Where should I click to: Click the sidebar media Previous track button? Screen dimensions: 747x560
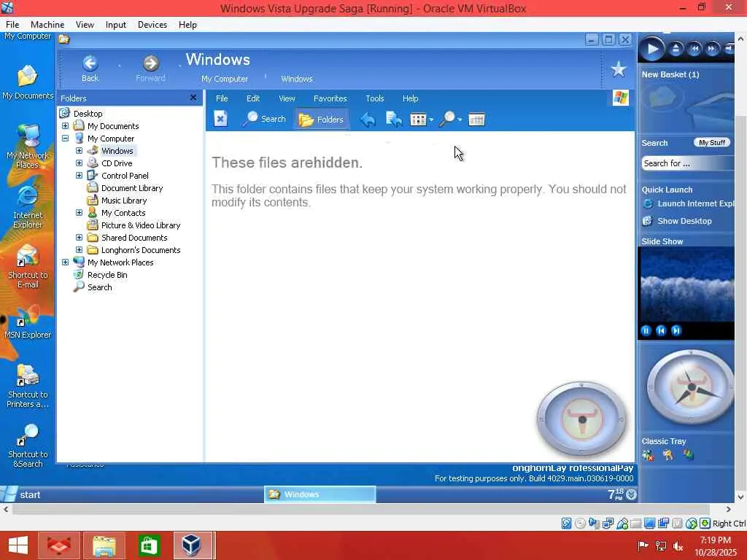[694, 49]
